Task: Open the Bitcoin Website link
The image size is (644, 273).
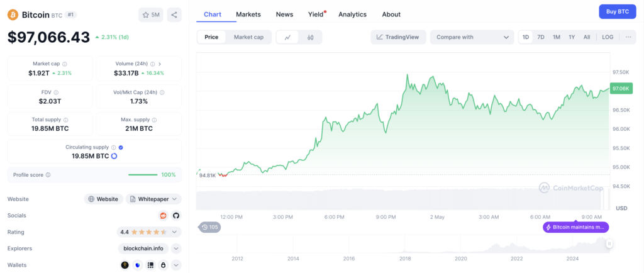Action: tap(104, 199)
